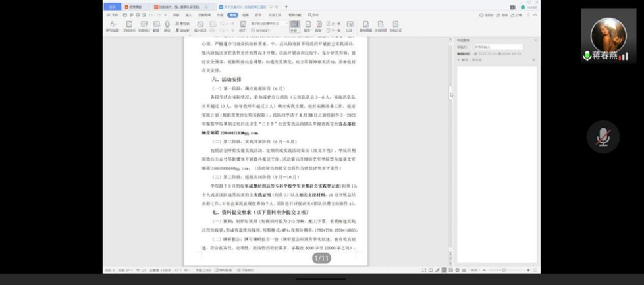Mute microphone in meeting overlay

(x=603, y=137)
